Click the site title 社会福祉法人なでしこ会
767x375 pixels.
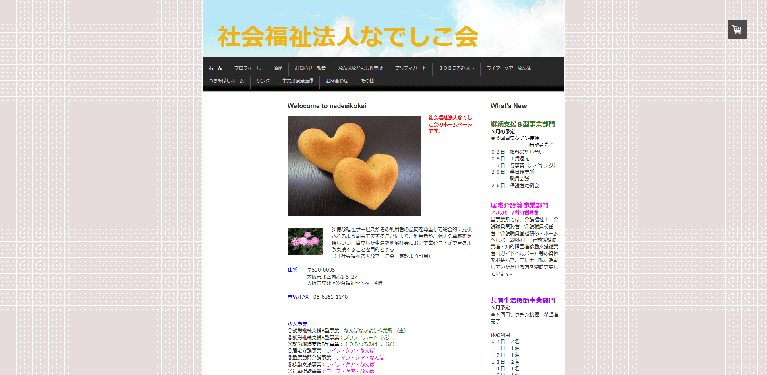(x=347, y=37)
